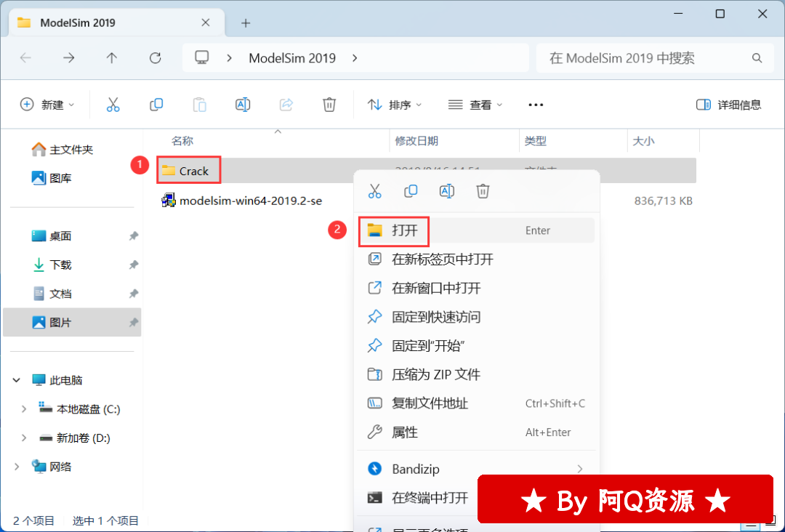785x532 pixels.
Task: Open the 查看 view dropdown
Action: point(475,105)
